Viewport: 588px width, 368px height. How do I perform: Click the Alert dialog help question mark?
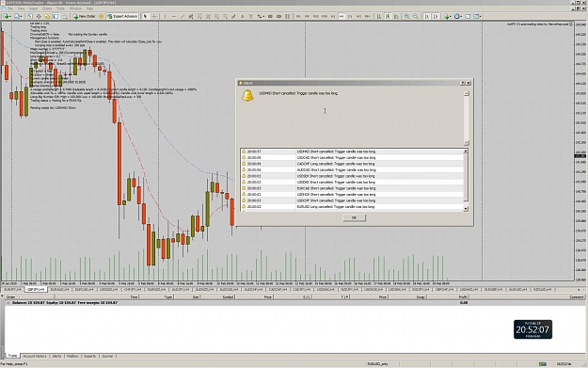pyautogui.click(x=462, y=83)
